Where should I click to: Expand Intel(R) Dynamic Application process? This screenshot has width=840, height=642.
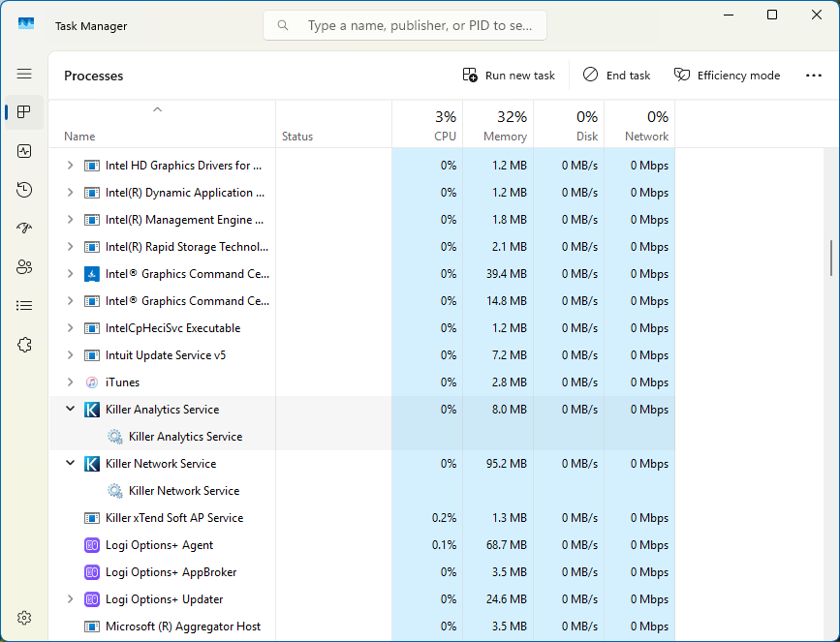[70, 193]
